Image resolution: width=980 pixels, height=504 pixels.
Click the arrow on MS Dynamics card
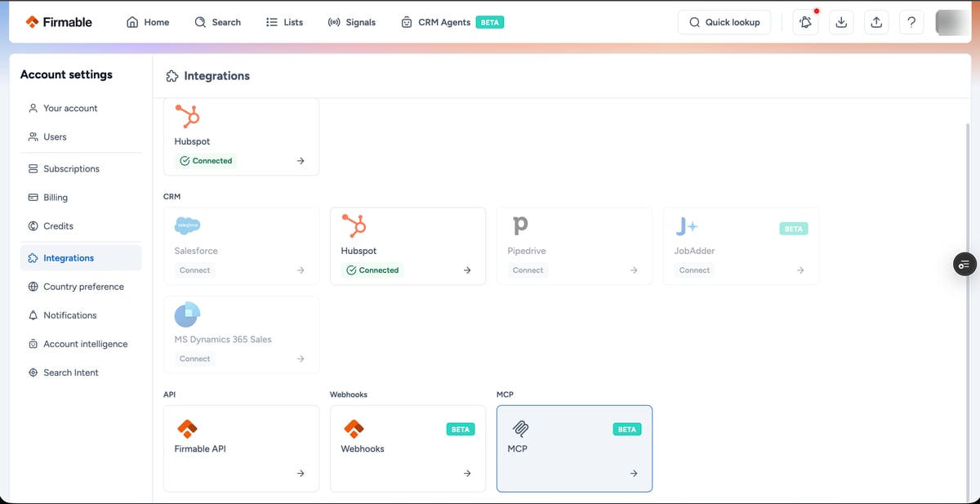[301, 359]
